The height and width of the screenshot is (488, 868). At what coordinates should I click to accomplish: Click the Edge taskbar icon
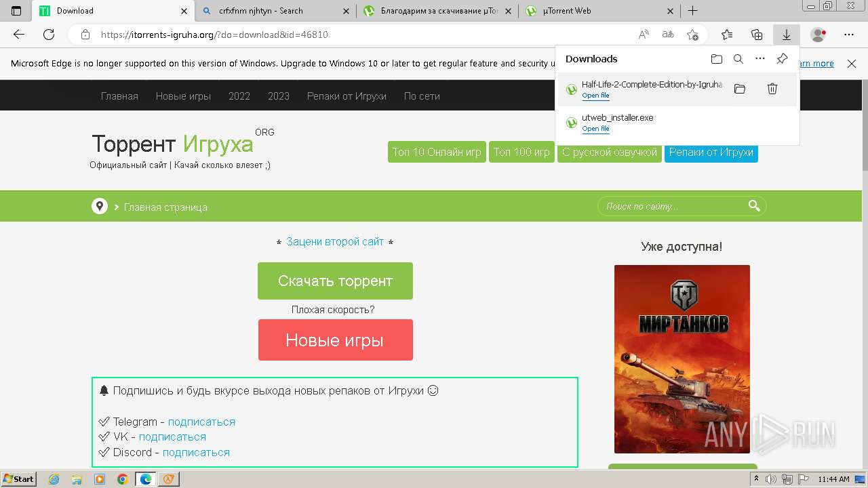[x=146, y=479]
